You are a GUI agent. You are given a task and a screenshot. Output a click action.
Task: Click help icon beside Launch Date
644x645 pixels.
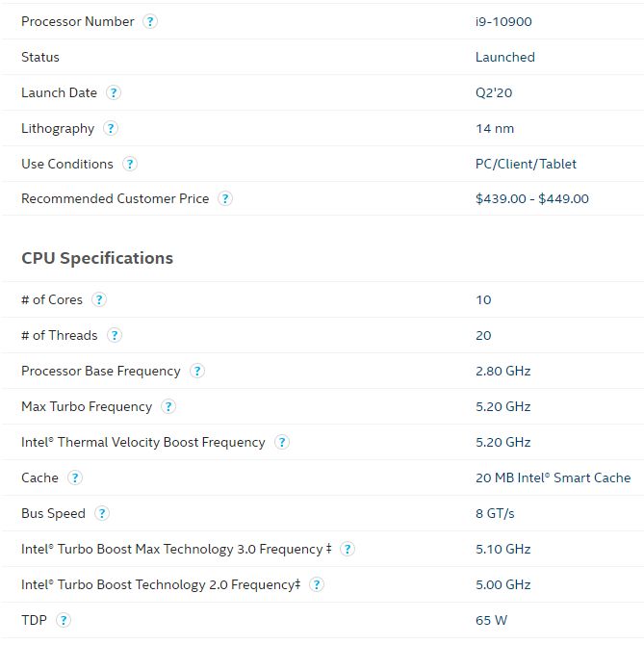[x=114, y=92]
